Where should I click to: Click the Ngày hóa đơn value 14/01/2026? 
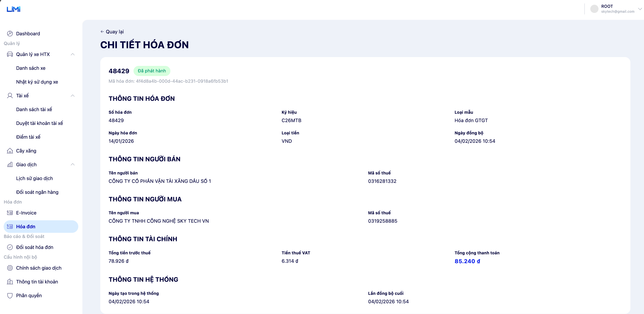tap(121, 141)
